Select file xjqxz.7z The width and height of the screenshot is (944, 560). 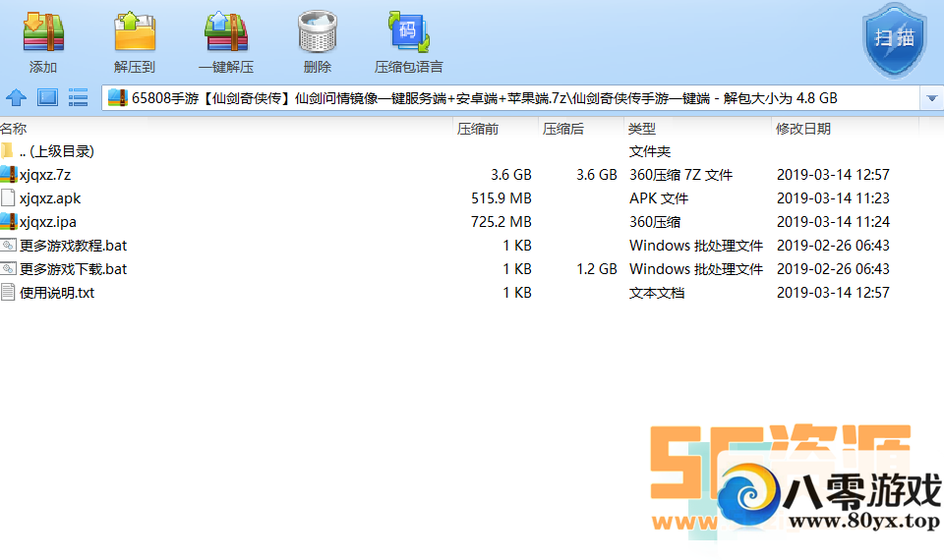(45, 175)
